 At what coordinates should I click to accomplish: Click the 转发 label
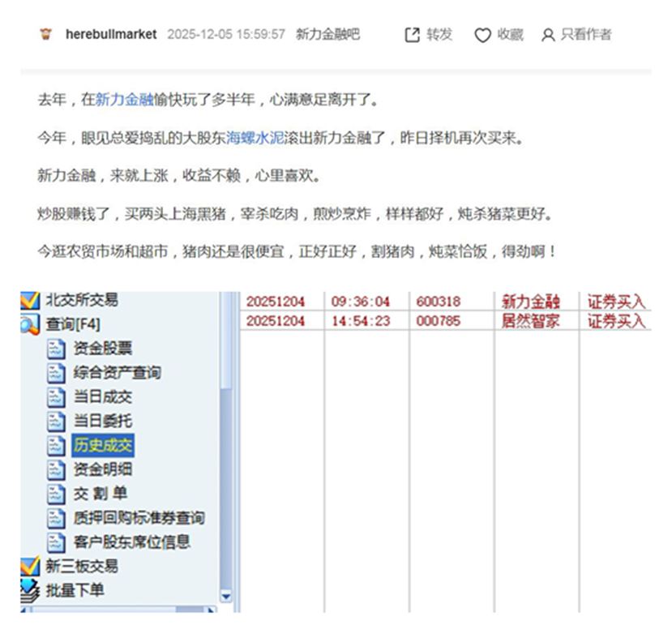439,34
